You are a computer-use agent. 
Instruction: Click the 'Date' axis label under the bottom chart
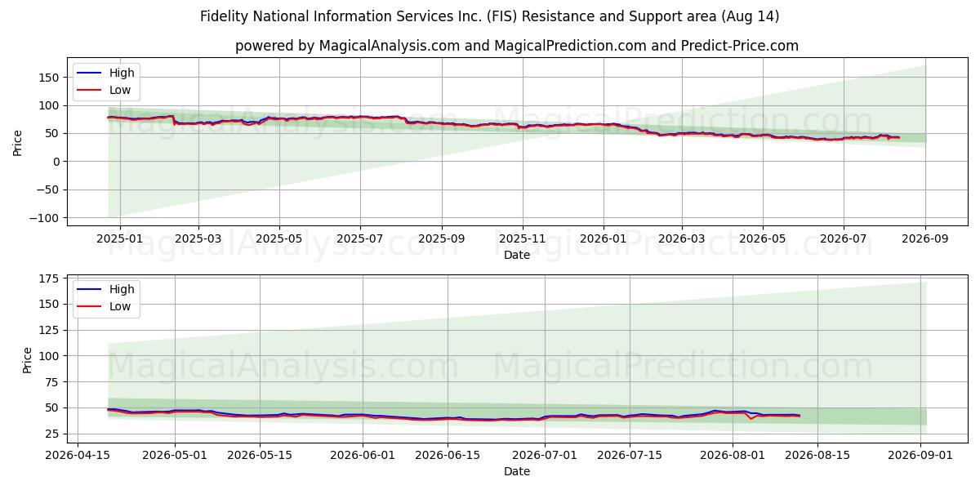coord(517,472)
